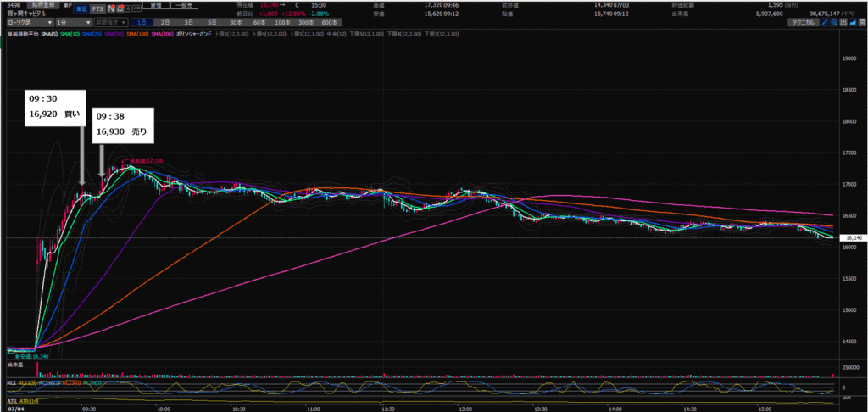This screenshot has height=412, width=868.
Task: Select the 5日 period tab
Action: click(212, 23)
